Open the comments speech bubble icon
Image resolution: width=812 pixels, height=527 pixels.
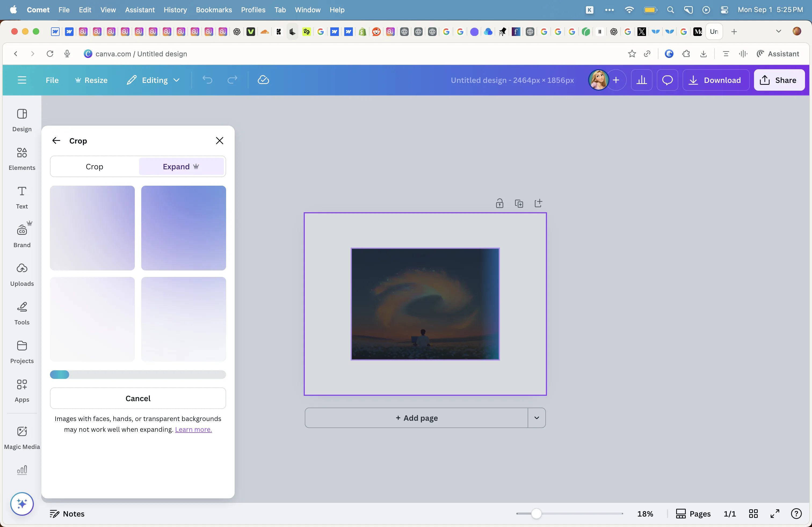coord(667,80)
